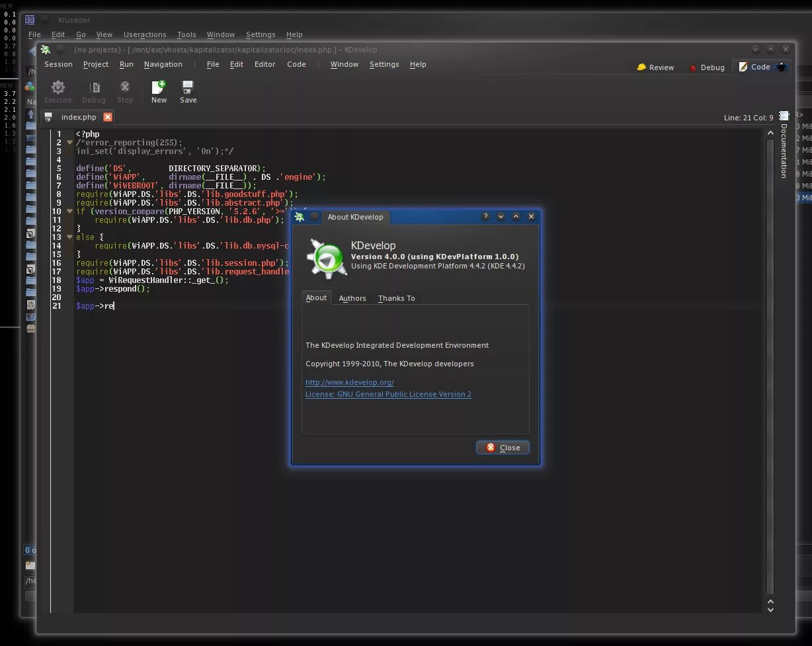Click the code line '$app->re' on line 21
The width and height of the screenshot is (812, 646).
coord(95,306)
